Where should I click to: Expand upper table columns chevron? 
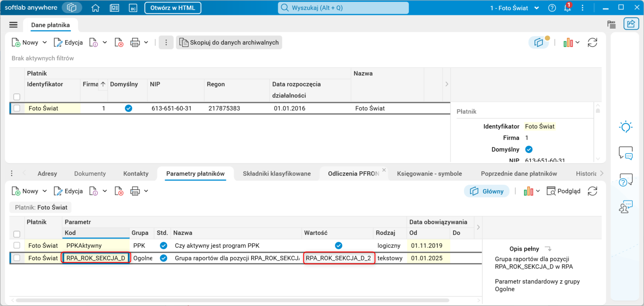point(447,84)
